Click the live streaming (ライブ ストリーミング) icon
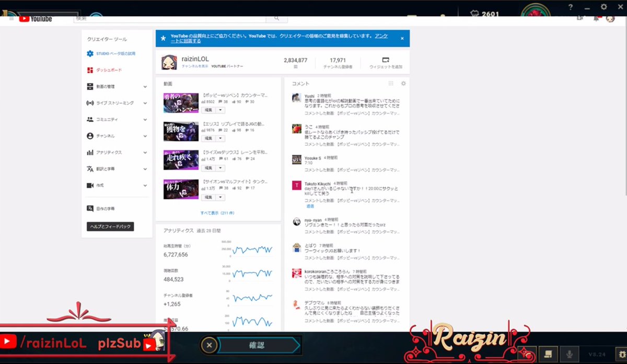This screenshot has height=364, width=627. [x=90, y=103]
